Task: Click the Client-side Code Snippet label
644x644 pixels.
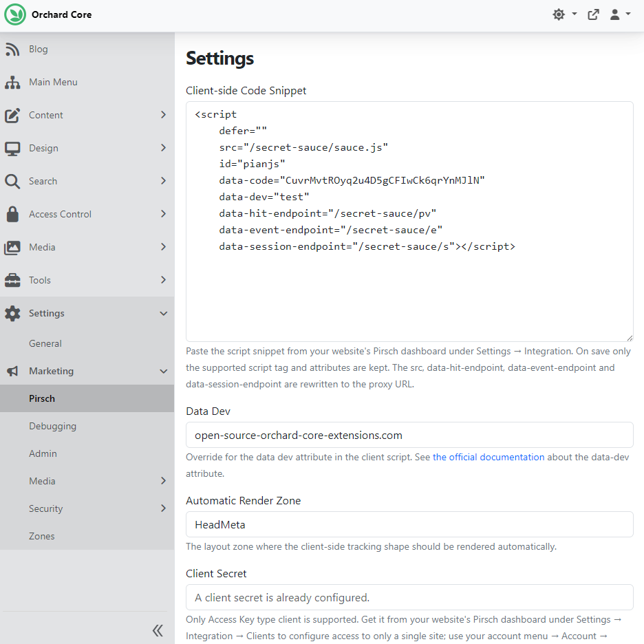Action: tap(246, 90)
